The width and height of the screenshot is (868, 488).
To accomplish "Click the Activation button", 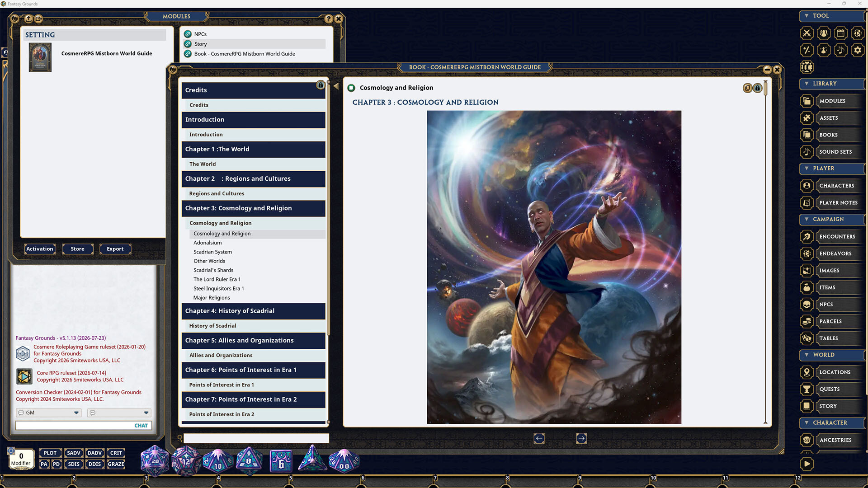I will [x=40, y=249].
